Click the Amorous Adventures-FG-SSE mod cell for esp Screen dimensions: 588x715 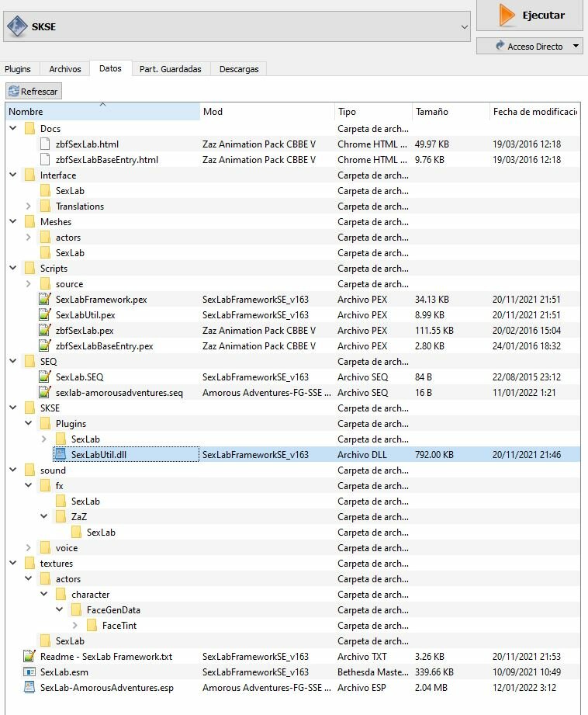(x=267, y=688)
